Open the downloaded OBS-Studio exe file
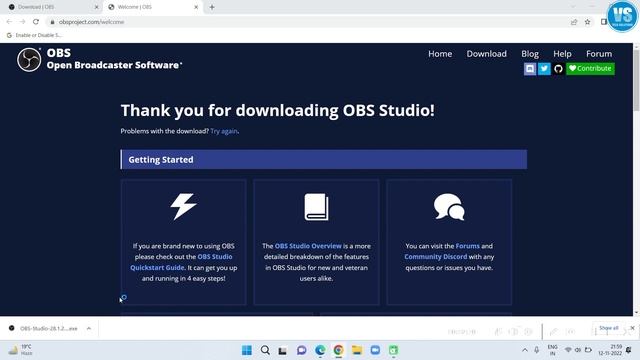 [x=43, y=328]
